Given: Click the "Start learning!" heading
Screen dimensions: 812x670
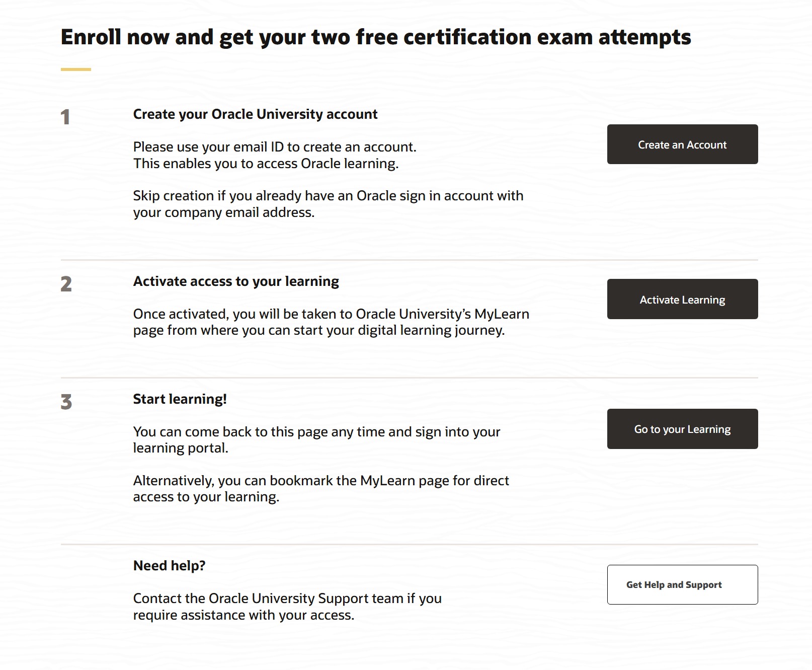Looking at the screenshot, I should (x=180, y=399).
